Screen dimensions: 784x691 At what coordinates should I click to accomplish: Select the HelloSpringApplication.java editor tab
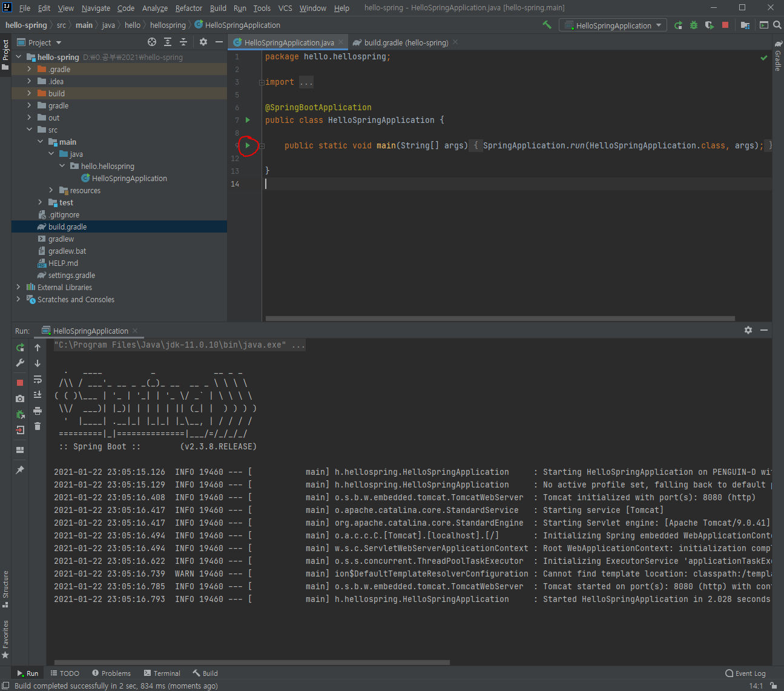tap(289, 42)
